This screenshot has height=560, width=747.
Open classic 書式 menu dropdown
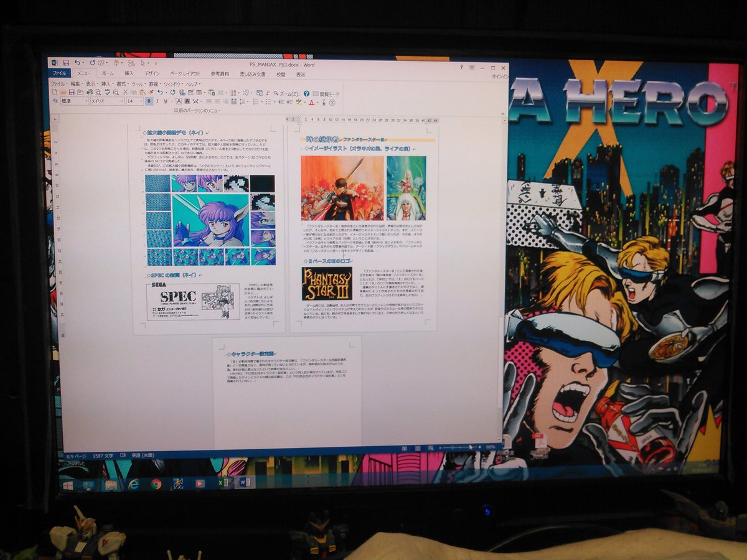click(123, 84)
